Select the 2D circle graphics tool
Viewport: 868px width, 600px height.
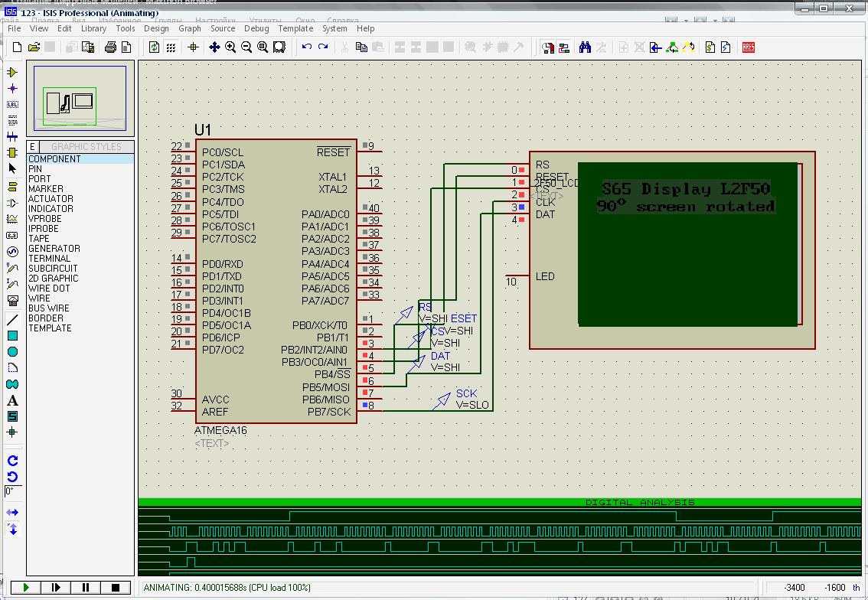coord(12,351)
